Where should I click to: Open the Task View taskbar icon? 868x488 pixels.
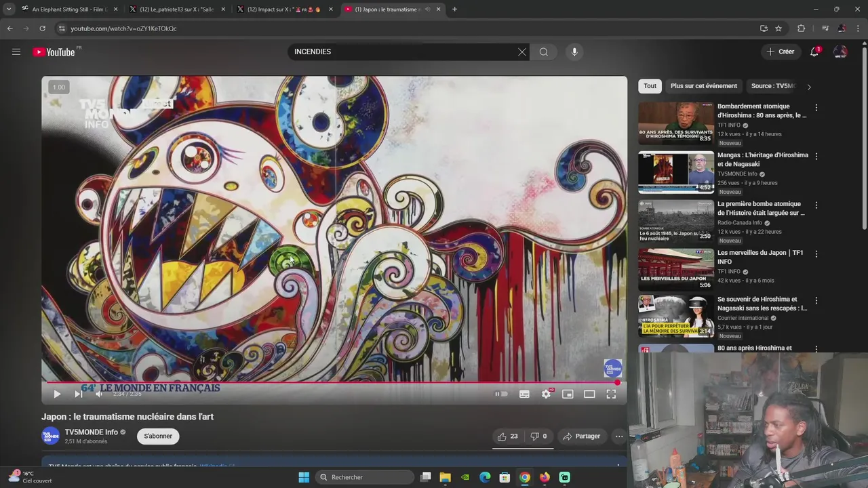pos(425,477)
